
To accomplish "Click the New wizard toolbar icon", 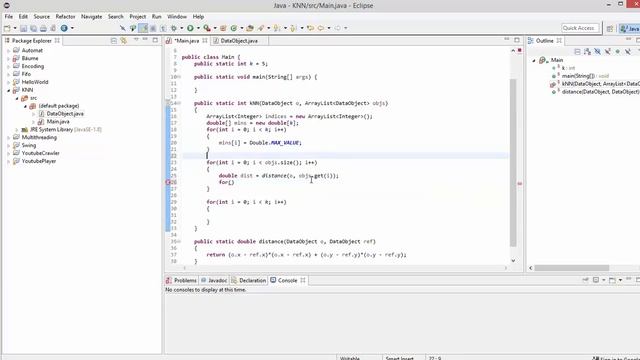I will tap(7, 28).
